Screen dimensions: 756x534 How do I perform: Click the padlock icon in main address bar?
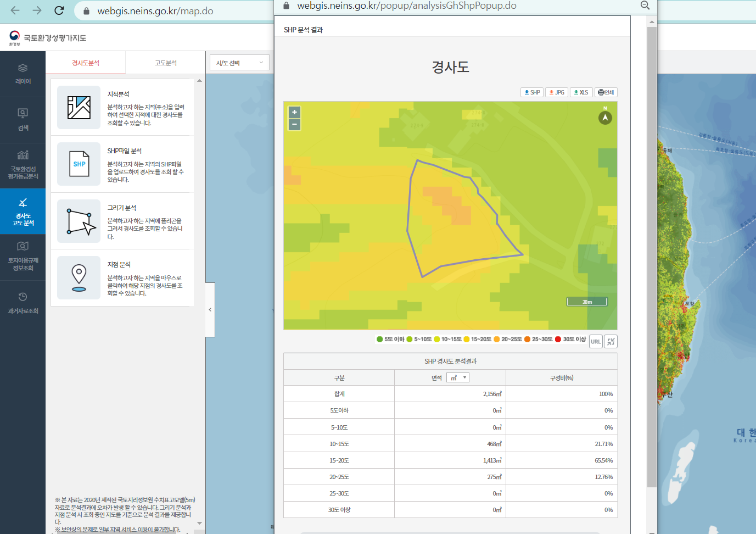[86, 11]
